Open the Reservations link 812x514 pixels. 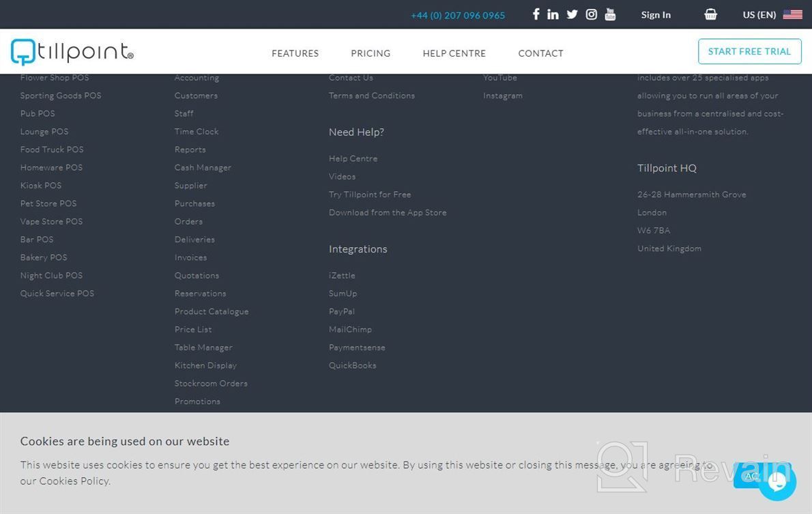click(201, 294)
